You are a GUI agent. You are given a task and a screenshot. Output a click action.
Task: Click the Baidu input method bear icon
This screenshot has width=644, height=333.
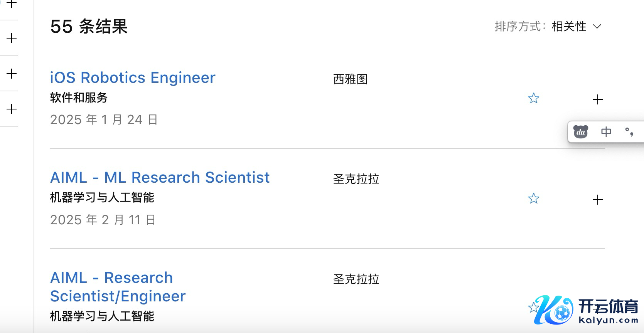point(580,132)
